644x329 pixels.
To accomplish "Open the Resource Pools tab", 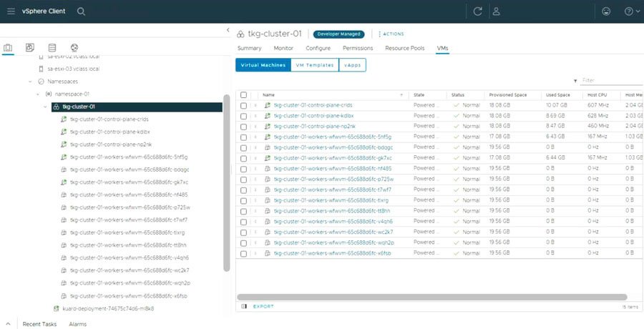I will pos(404,48).
